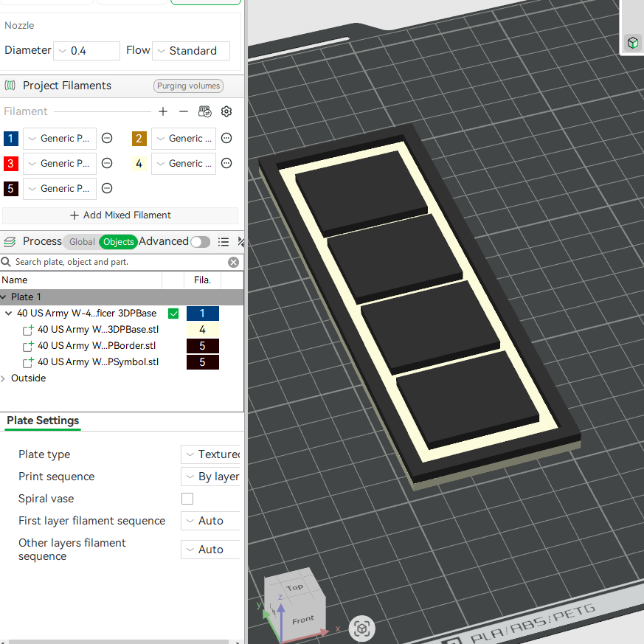The width and height of the screenshot is (644, 644).
Task: Open options for filament 2
Action: 226,138
